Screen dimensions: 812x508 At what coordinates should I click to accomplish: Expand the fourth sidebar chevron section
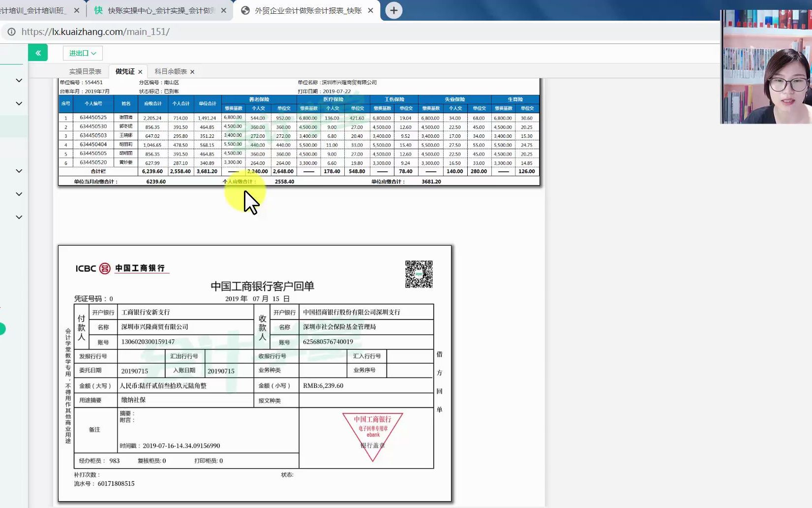(x=19, y=194)
